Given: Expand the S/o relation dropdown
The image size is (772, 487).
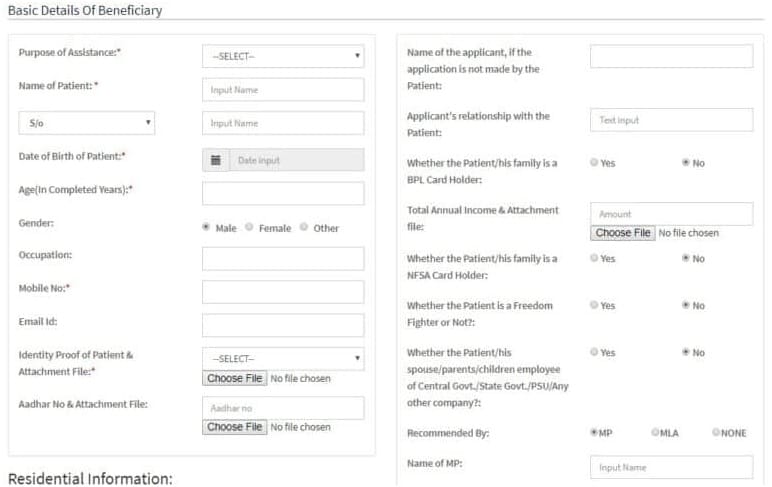Looking at the screenshot, I should (87, 123).
